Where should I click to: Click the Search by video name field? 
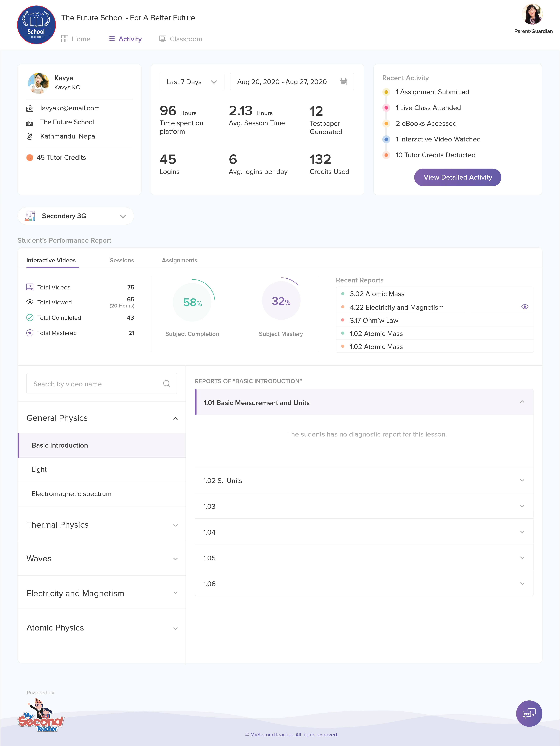pyautogui.click(x=102, y=384)
